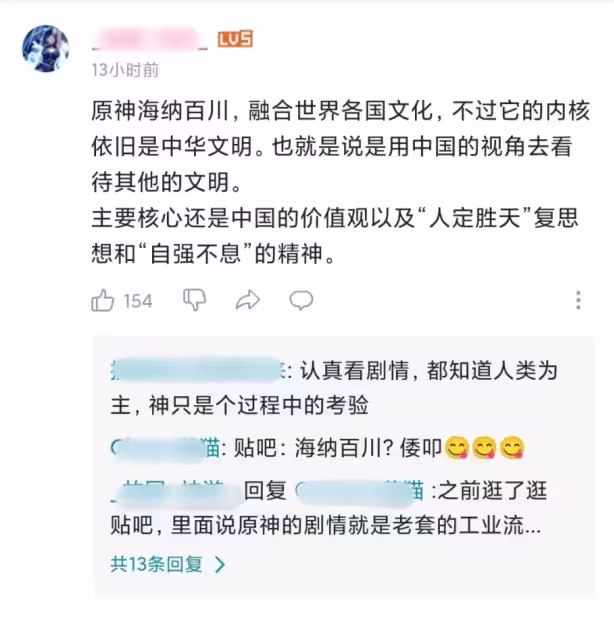Like the comment with thumbs-up icon
Screen dimensions: 614x618
click(102, 300)
